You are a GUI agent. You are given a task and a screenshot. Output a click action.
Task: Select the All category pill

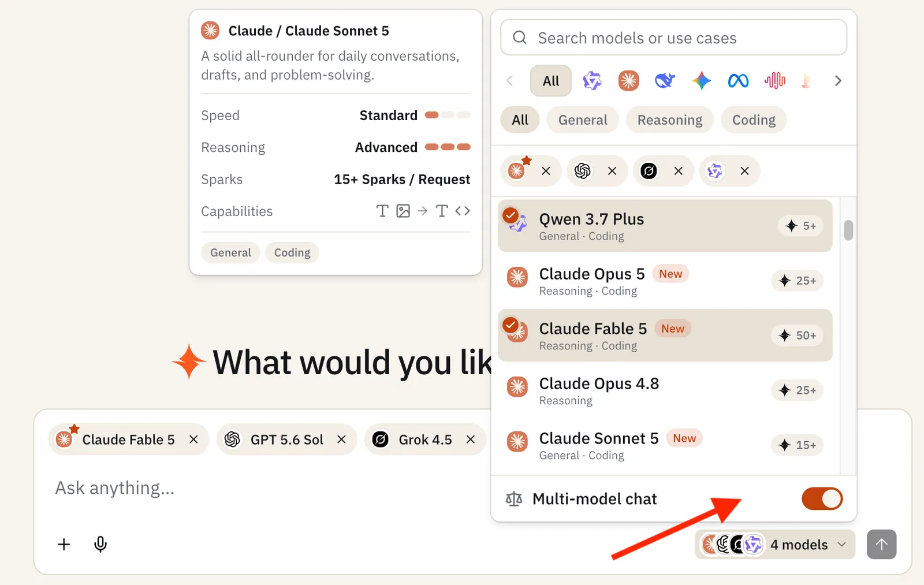tap(520, 120)
